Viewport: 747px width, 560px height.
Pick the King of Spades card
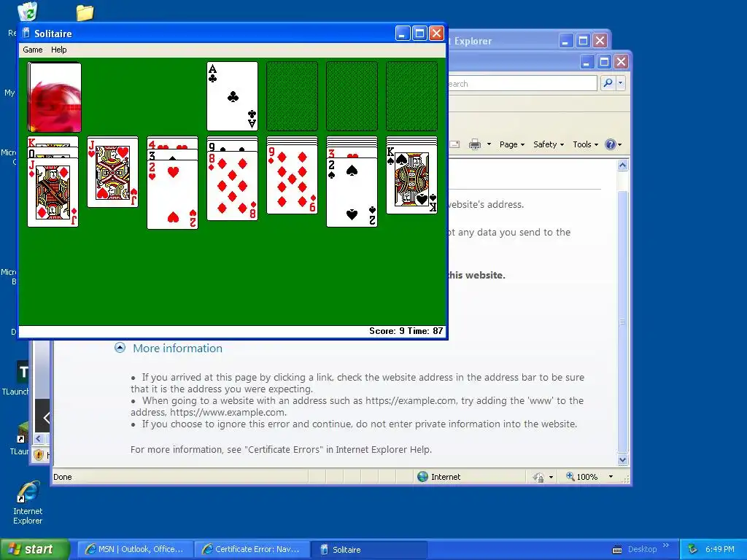click(x=411, y=179)
